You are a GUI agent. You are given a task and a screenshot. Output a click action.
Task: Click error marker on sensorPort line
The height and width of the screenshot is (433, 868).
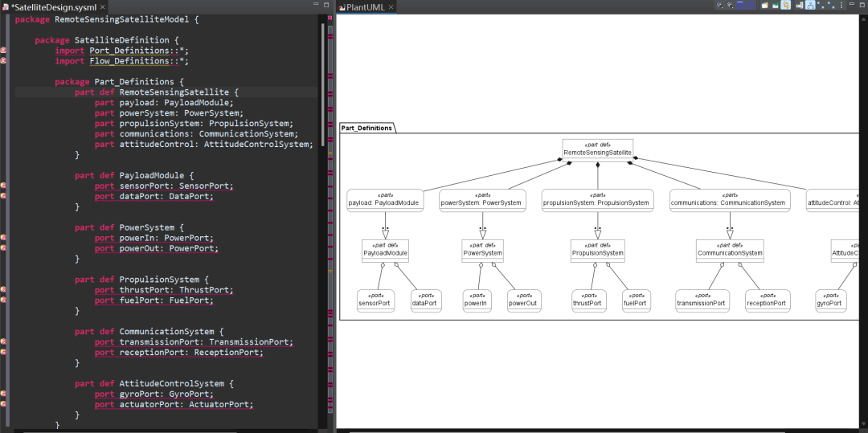[x=3, y=186]
